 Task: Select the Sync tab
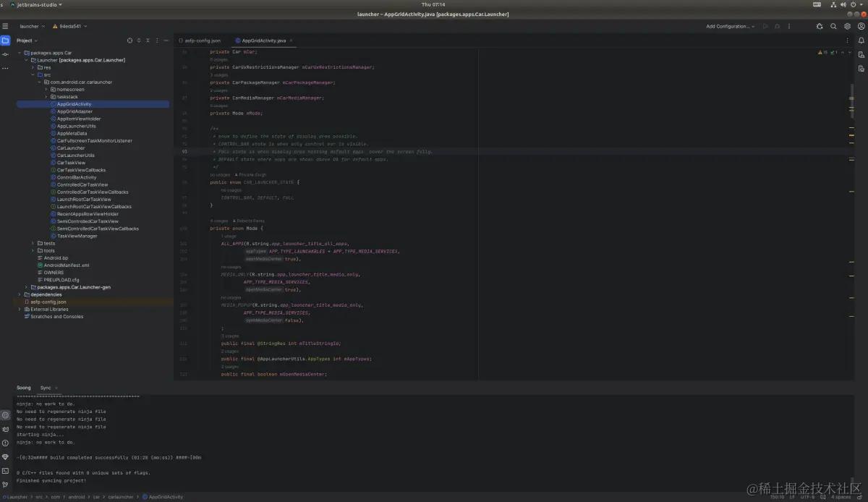[46, 388]
